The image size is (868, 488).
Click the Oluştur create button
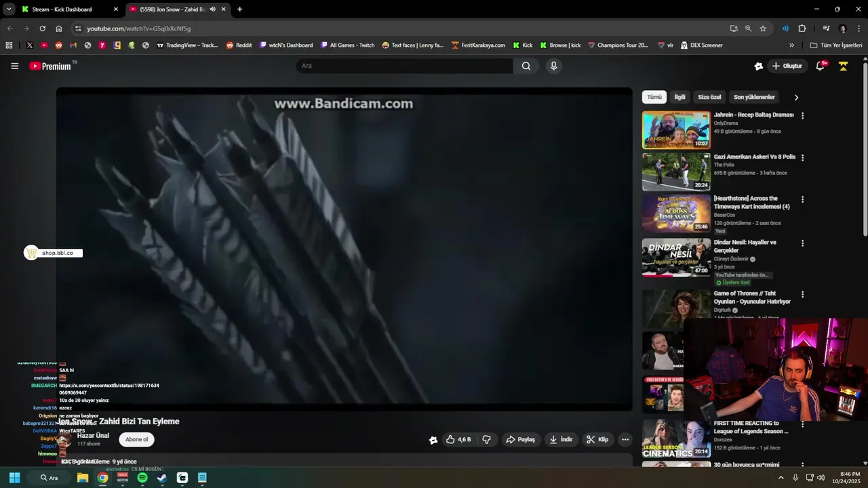click(787, 66)
